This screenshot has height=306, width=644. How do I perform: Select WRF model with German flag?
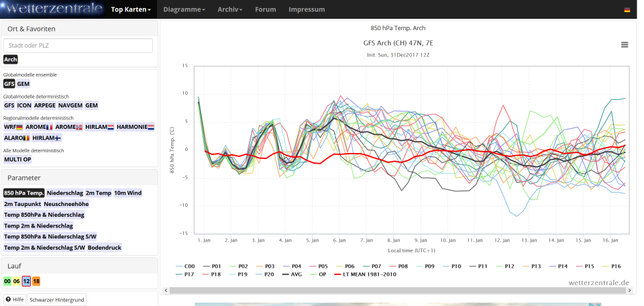pos(13,127)
